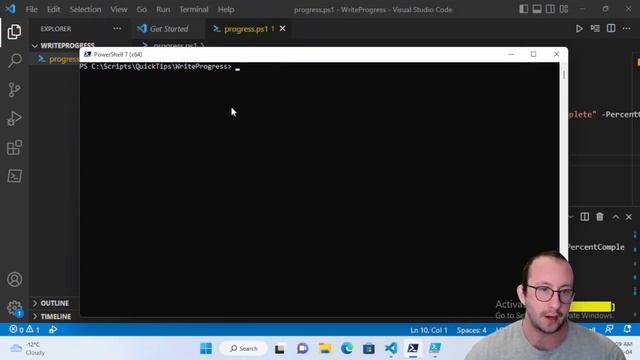Open the Extensions view
Image resolution: width=640 pixels, height=360 pixels.
pyautogui.click(x=14, y=147)
